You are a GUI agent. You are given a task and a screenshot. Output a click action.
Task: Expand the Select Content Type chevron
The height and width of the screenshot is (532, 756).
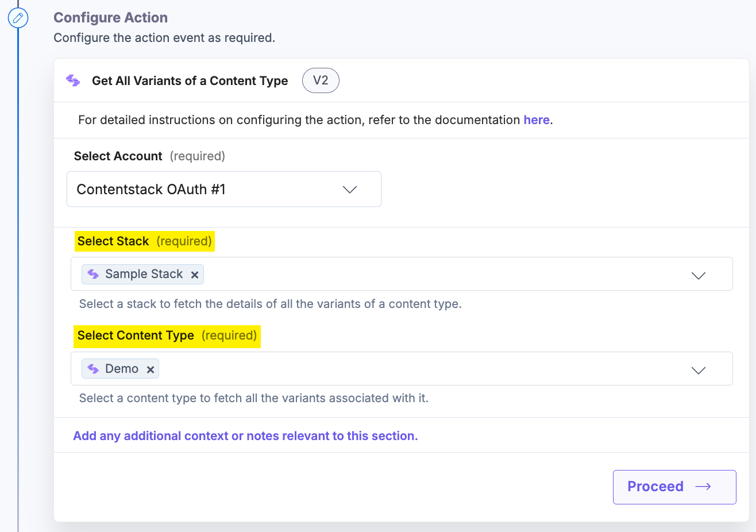point(699,371)
